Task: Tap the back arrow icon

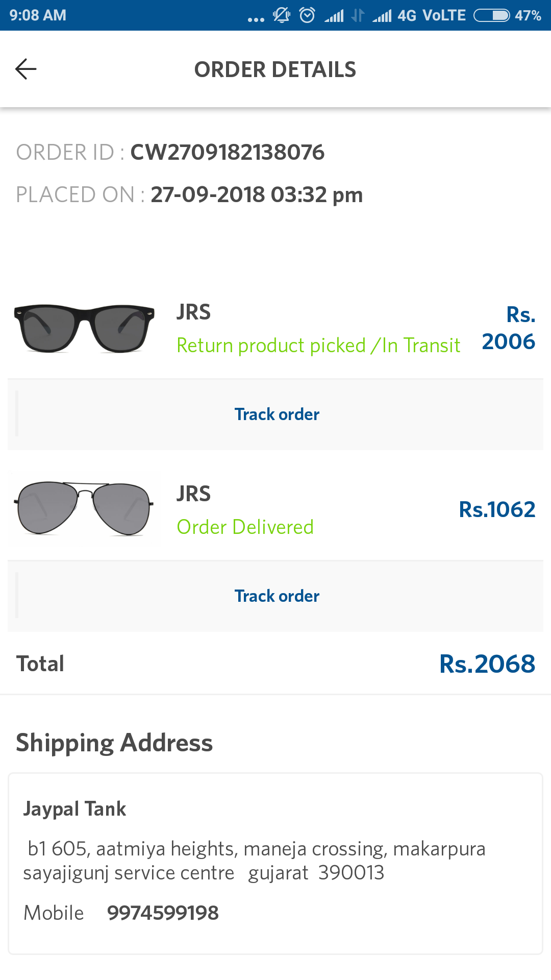Action: tap(26, 69)
